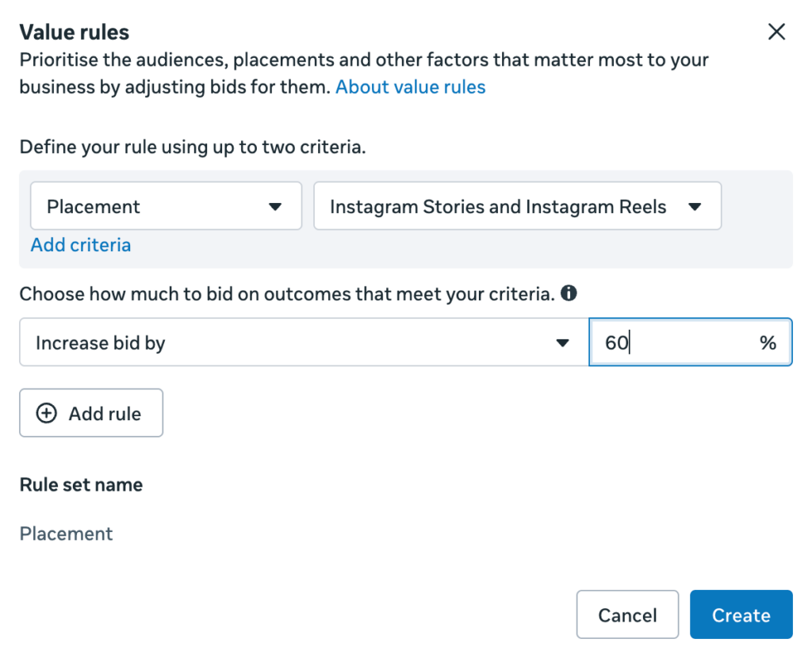Click the caret arrow on Placement dropdown

(275, 207)
